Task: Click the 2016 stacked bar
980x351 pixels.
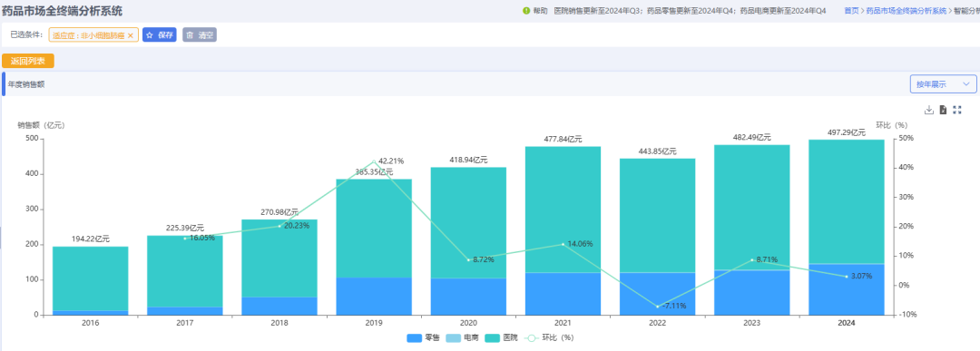Action: point(90,281)
